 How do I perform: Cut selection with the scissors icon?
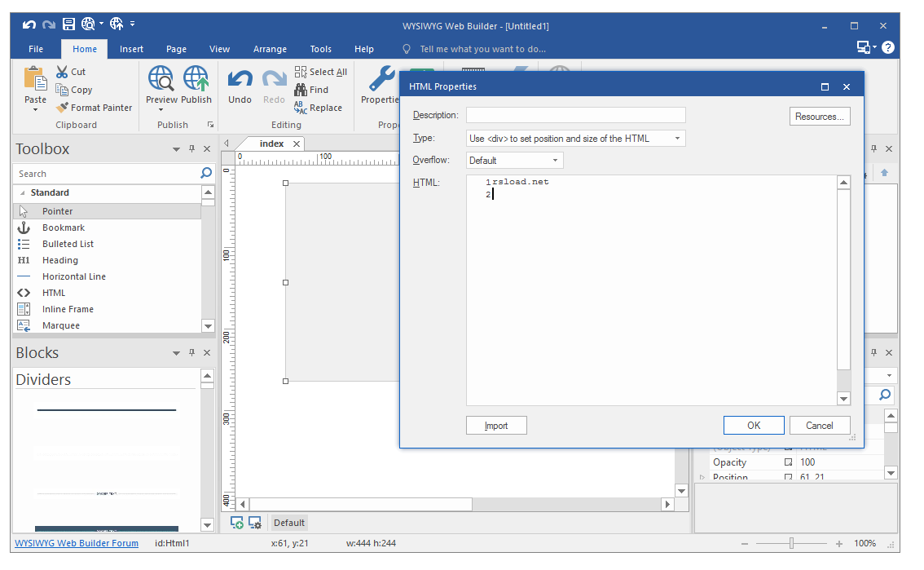(x=62, y=72)
